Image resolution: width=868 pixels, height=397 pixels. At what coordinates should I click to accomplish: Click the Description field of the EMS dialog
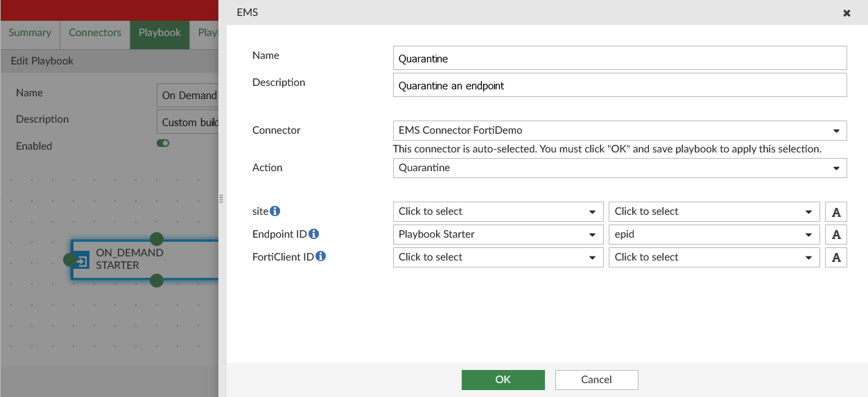[x=619, y=86]
